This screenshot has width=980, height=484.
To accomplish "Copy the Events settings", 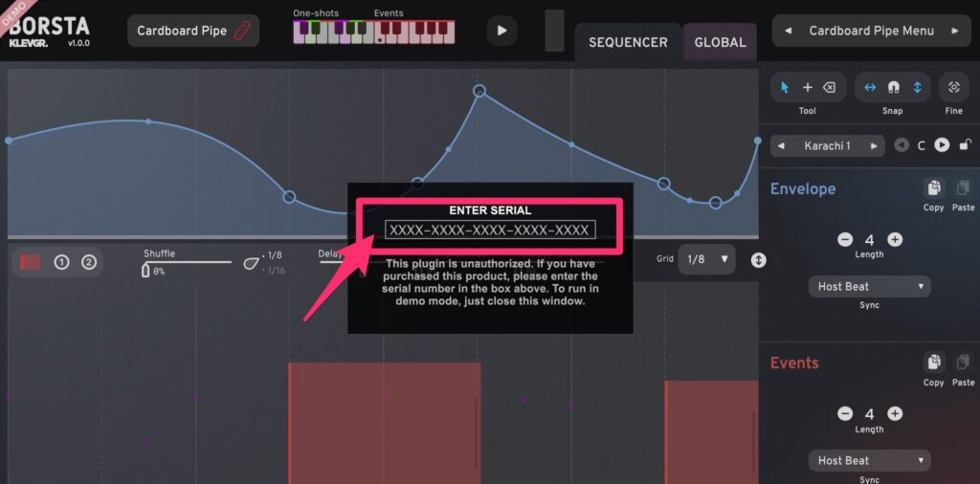I will click(933, 363).
